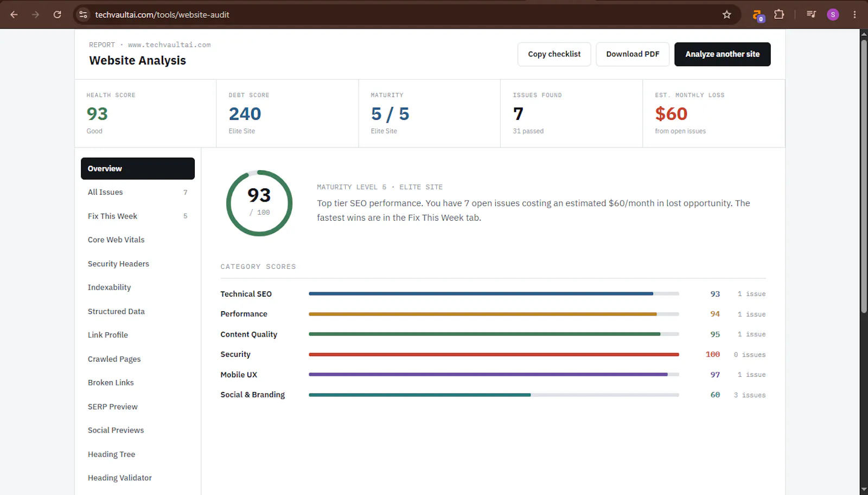Open the Fix This Week tab
Image resolution: width=868 pixels, height=495 pixels.
[138, 216]
